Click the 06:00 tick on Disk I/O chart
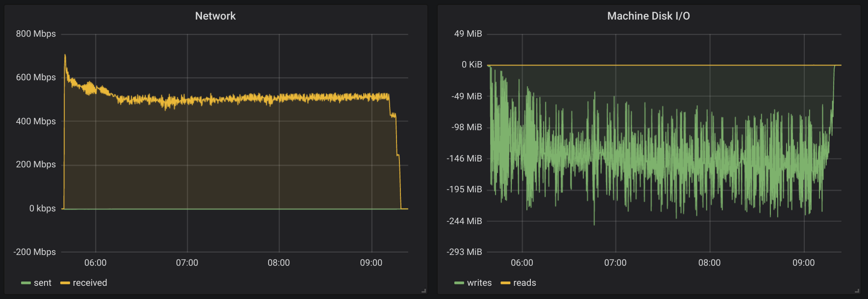The height and width of the screenshot is (299, 868). tap(522, 263)
